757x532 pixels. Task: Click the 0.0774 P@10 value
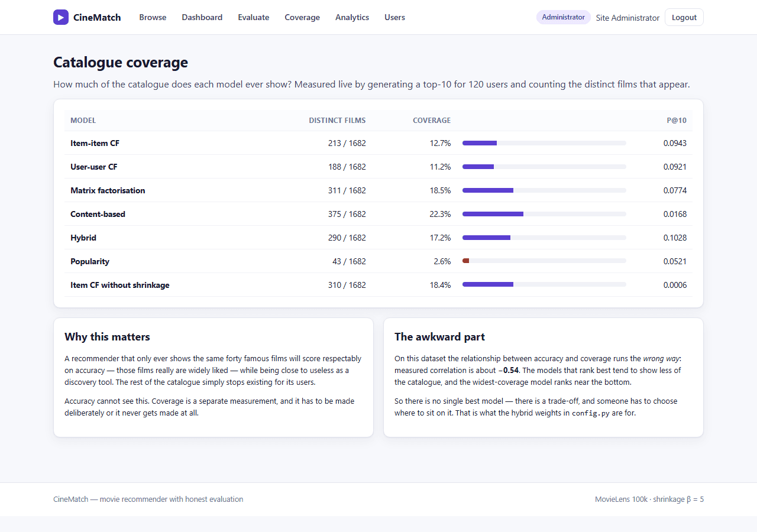675,190
